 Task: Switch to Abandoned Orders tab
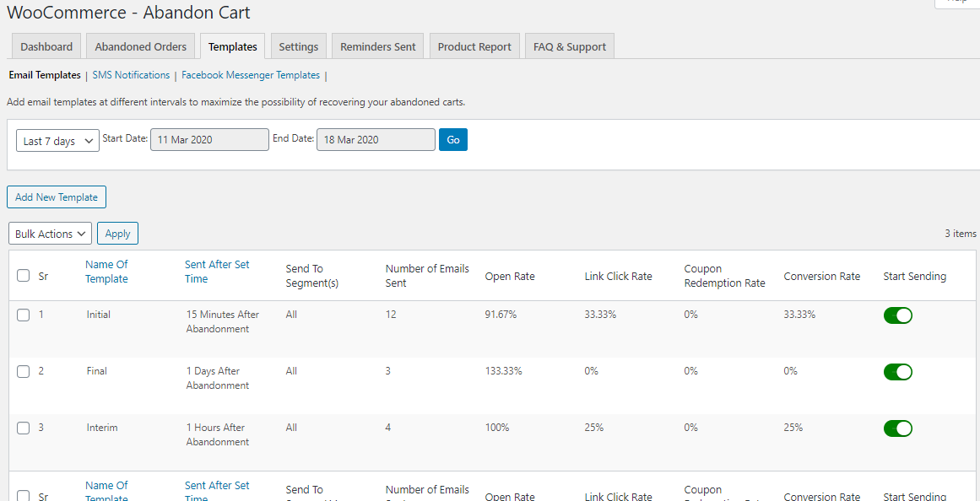pos(141,46)
